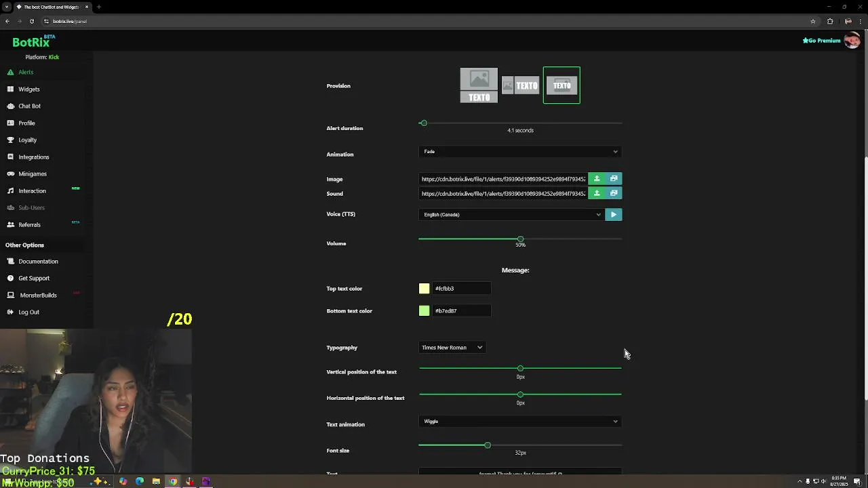Select image-beside-text provision layout

[x=520, y=85]
